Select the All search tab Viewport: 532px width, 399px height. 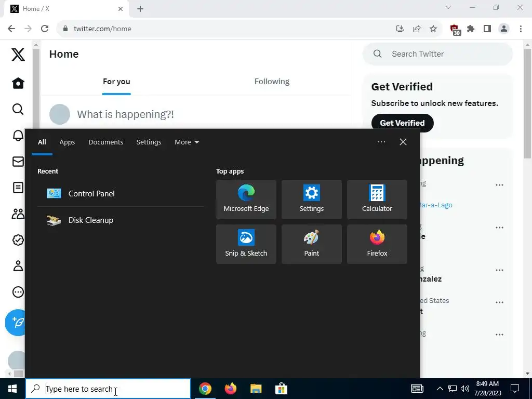42,142
